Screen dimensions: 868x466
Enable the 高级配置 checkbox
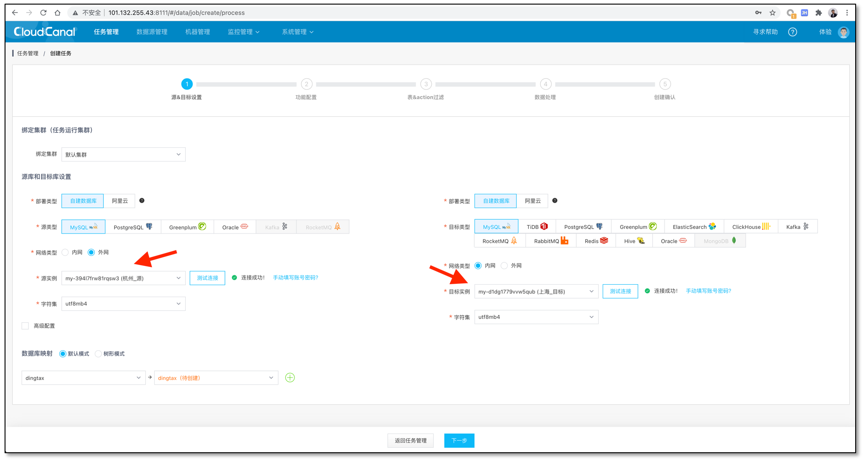pos(25,325)
